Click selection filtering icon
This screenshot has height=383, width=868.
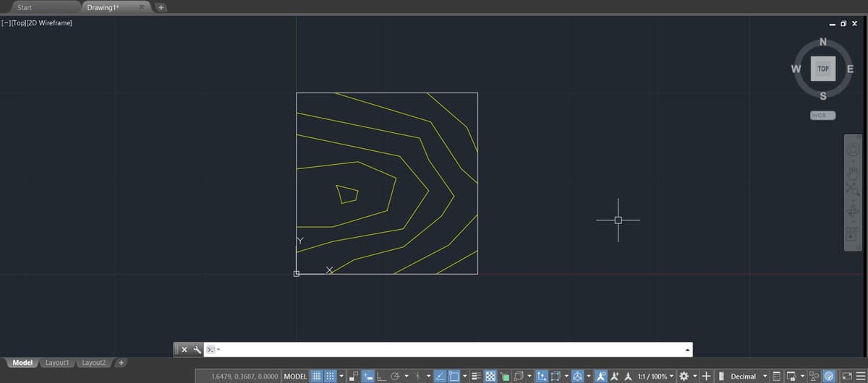[556, 376]
